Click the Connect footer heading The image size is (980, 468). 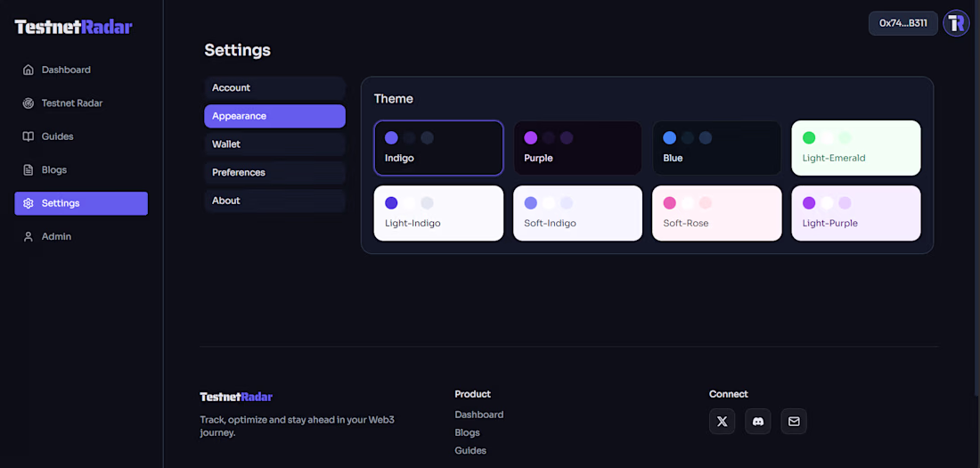[728, 394]
